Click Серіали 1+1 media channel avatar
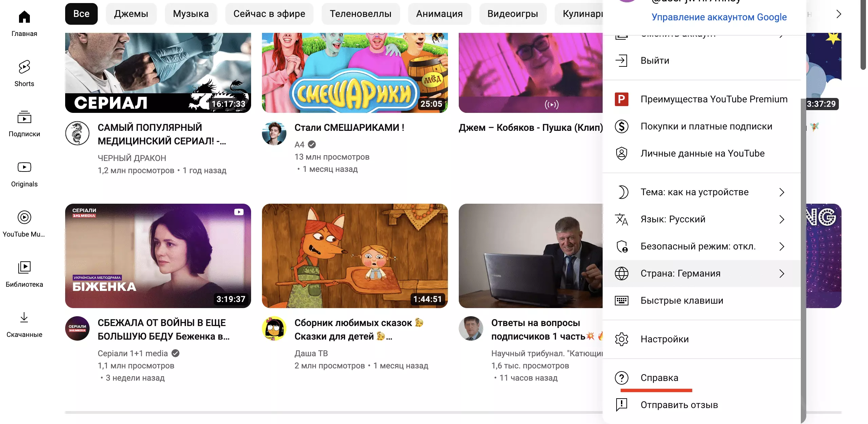Viewport: 868px width, 424px height. point(77,328)
